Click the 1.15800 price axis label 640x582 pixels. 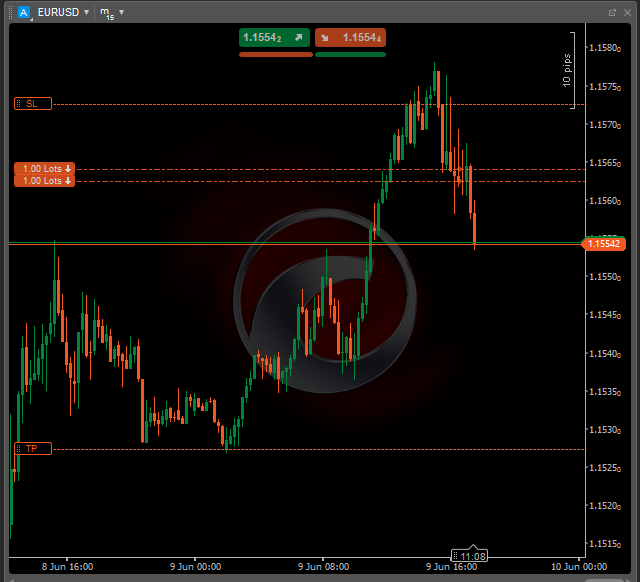tap(605, 48)
